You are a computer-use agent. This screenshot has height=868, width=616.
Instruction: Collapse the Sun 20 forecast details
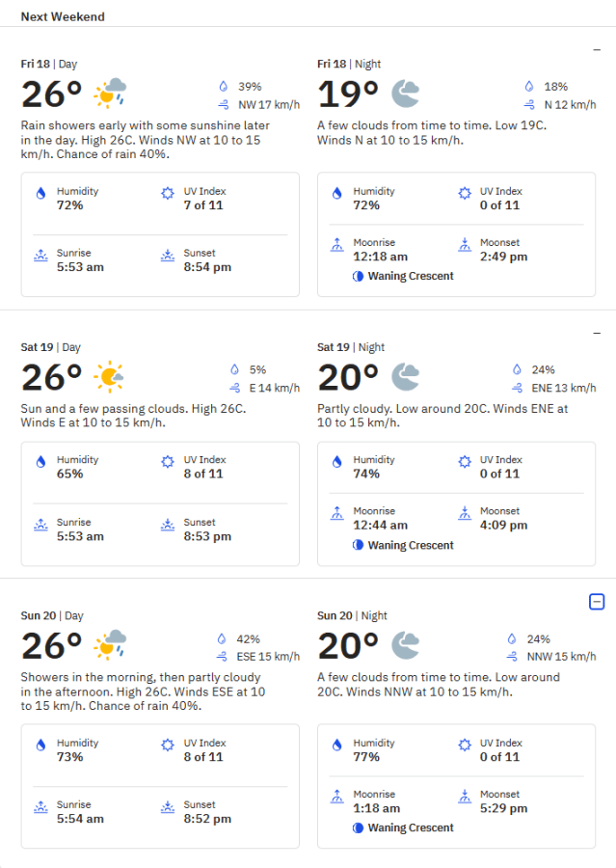(597, 602)
